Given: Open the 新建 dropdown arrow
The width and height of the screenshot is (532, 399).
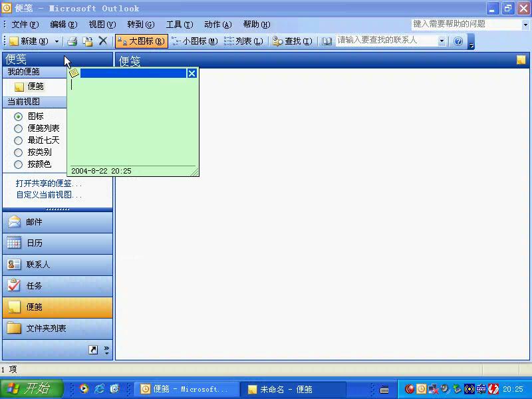Looking at the screenshot, I should [57, 41].
